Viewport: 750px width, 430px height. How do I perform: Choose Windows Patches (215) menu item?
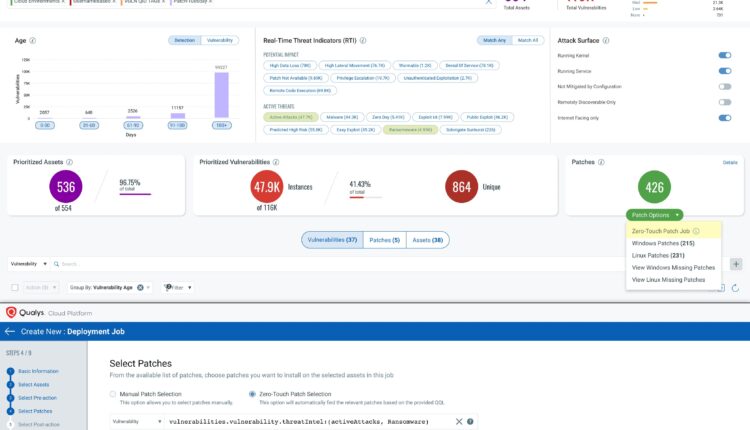pos(673,243)
